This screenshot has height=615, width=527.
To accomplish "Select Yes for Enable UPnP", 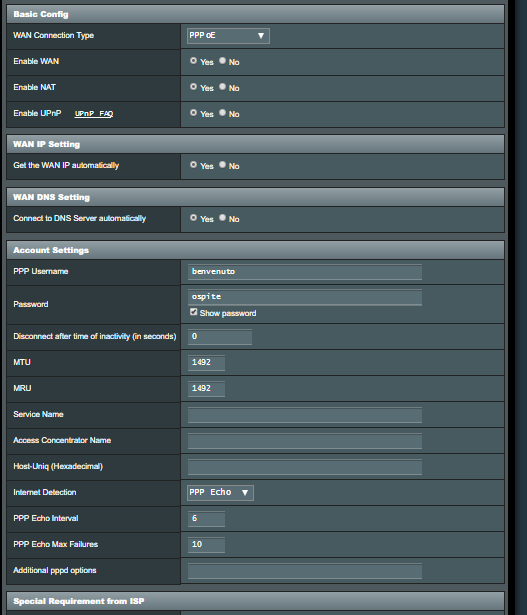I will pyautogui.click(x=193, y=113).
